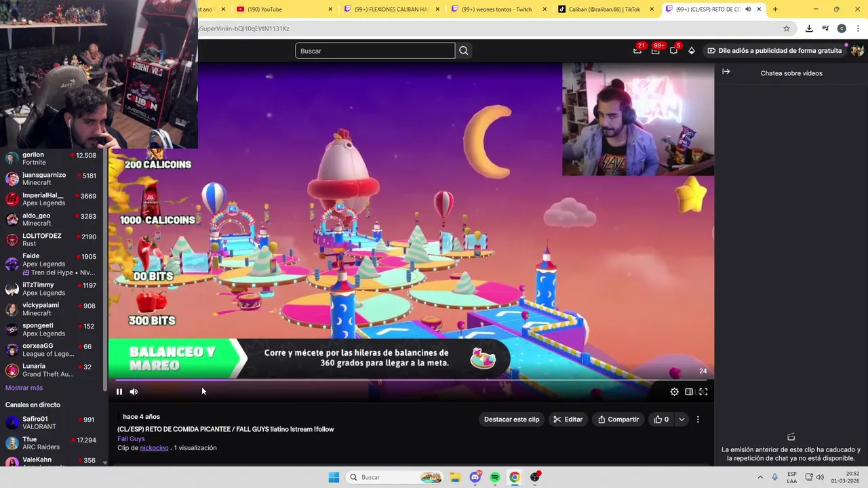The height and width of the screenshot is (488, 868).
Task: Mute the clip volume
Action: 134,392
